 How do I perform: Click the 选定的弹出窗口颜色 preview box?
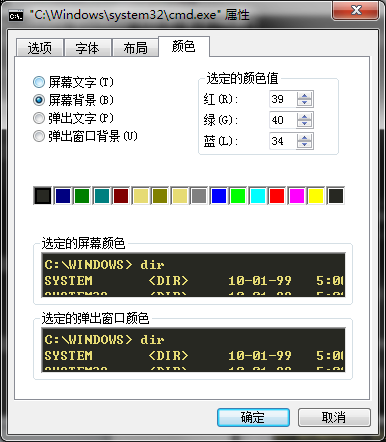coord(193,350)
